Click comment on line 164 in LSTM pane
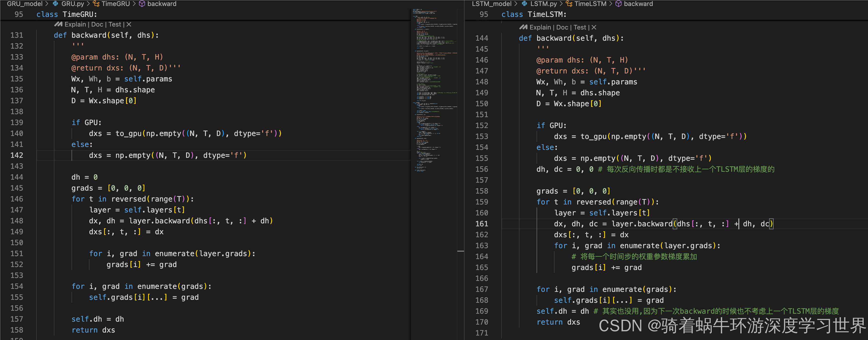Viewport: 868px width, 340px height. 634,257
